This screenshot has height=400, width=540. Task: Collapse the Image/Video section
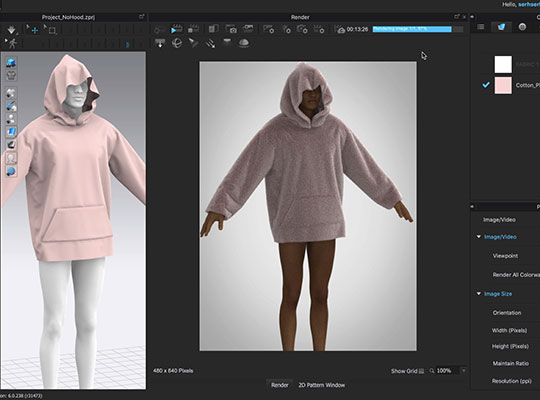478,237
